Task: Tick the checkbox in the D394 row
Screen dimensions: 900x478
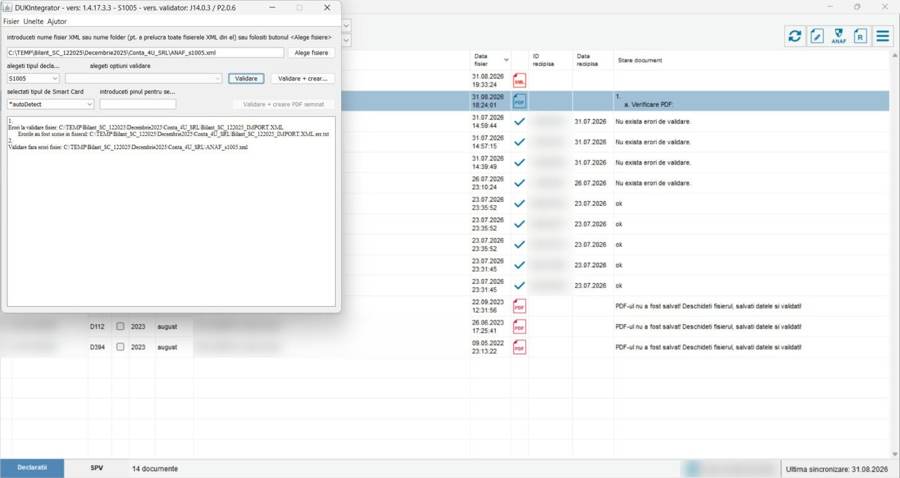Action: 120,347
